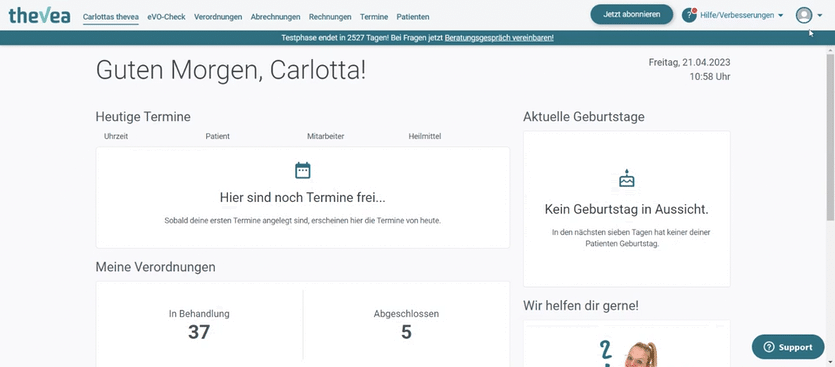Open the help question mark icon

689,15
